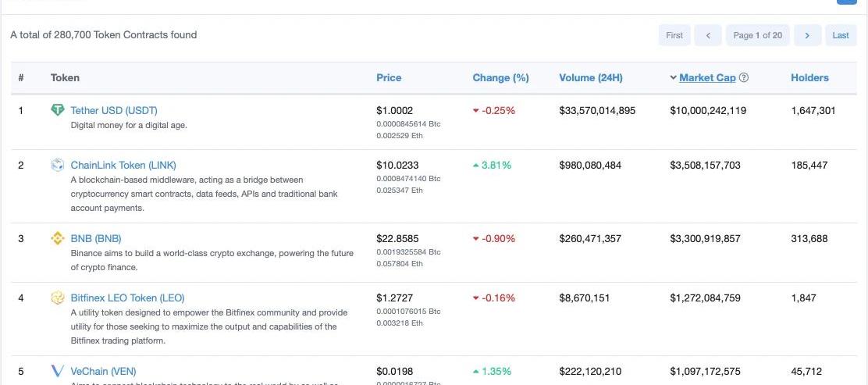The width and height of the screenshot is (868, 385).
Task: Click the market cap $1,272,084,759
Action: point(706,298)
